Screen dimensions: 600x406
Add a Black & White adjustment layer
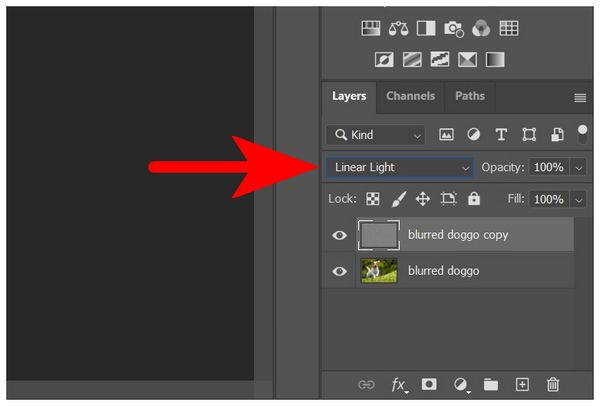[x=426, y=28]
